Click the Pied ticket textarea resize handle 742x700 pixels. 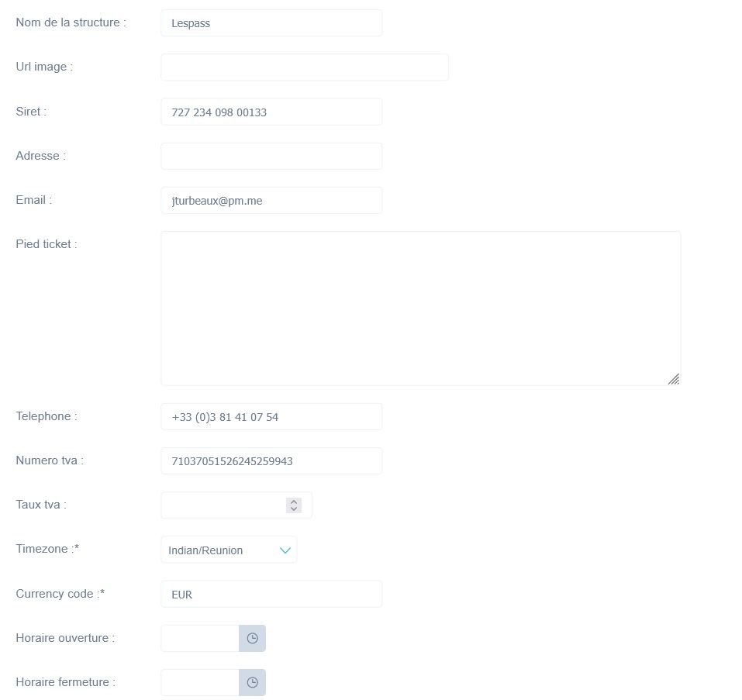pyautogui.click(x=673, y=378)
